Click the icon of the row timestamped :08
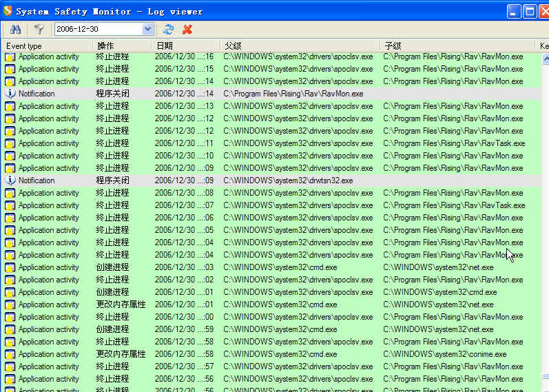 tap(10, 193)
